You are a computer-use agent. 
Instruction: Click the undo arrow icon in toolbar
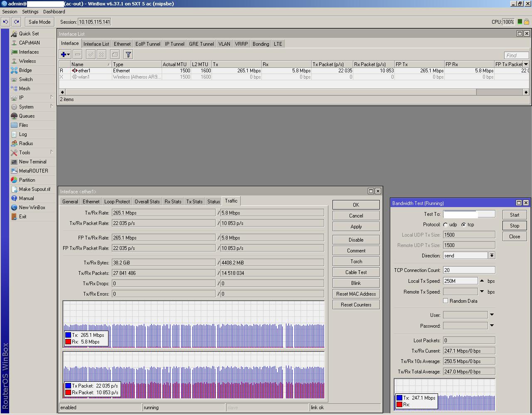point(6,22)
